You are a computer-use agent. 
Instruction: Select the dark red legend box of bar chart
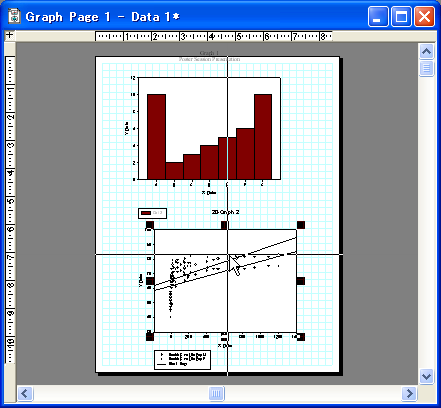pyautogui.click(x=152, y=213)
